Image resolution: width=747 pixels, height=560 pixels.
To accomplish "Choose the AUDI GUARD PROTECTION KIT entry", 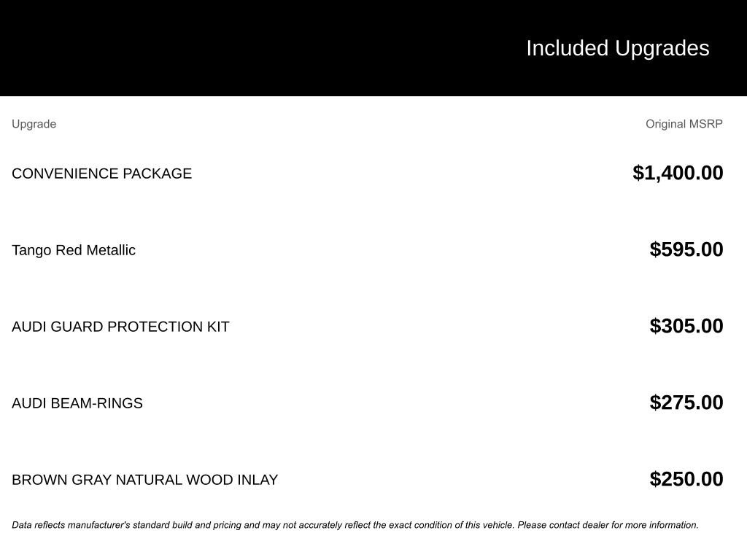I will tap(120, 327).
